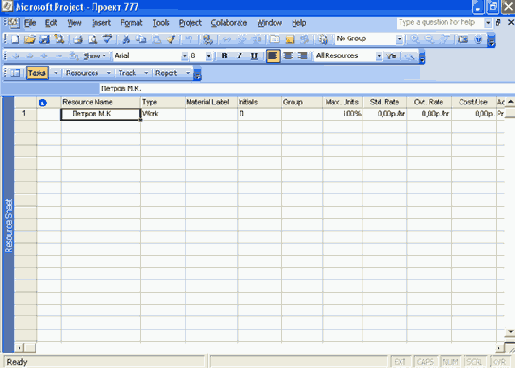515x368 pixels.
Task: Click the Copy icon in the toolbar
Action: [141, 39]
